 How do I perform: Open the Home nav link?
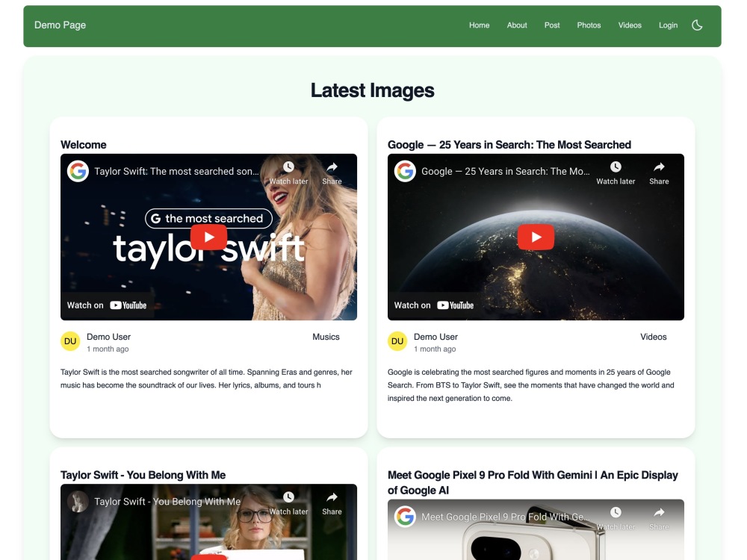click(479, 25)
